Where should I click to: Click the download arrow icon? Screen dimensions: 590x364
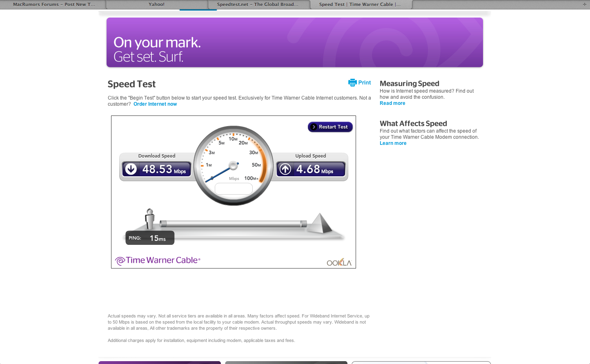click(131, 169)
